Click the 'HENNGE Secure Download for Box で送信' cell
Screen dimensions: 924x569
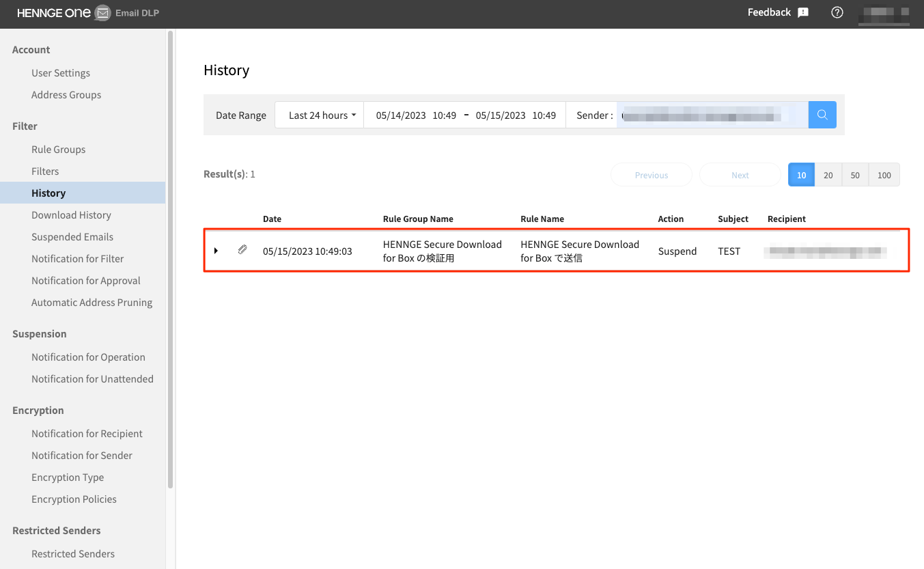pos(580,251)
